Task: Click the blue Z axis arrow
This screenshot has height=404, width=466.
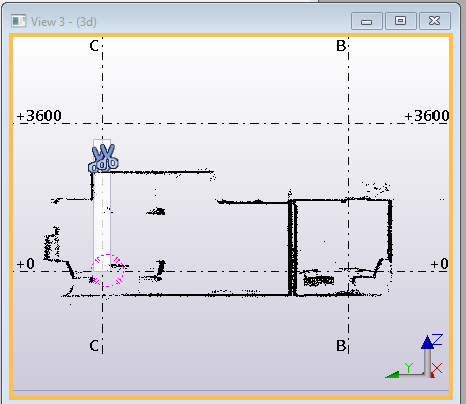Action: tap(427, 343)
